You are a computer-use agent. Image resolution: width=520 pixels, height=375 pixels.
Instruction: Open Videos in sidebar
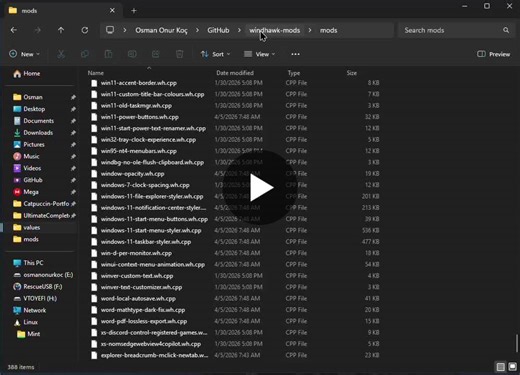point(27,168)
